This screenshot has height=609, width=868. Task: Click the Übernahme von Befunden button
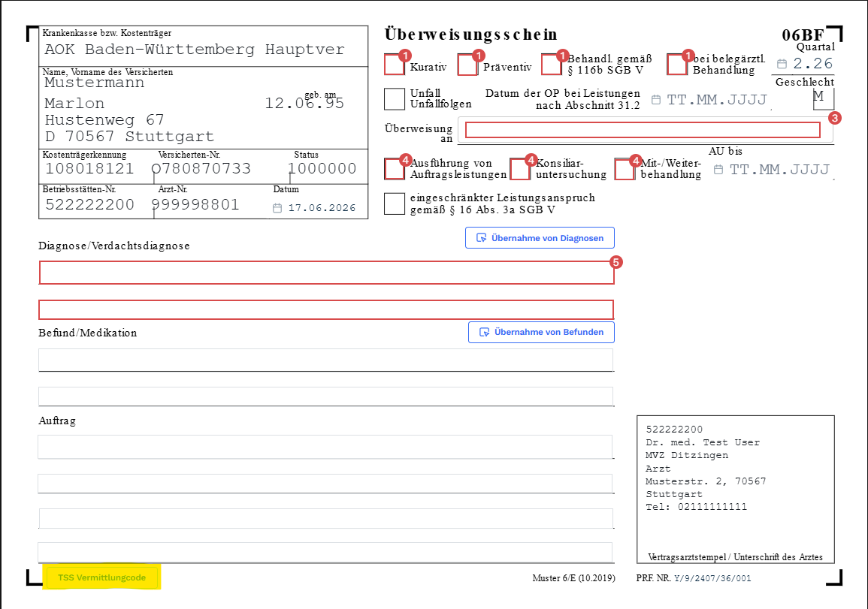click(541, 332)
